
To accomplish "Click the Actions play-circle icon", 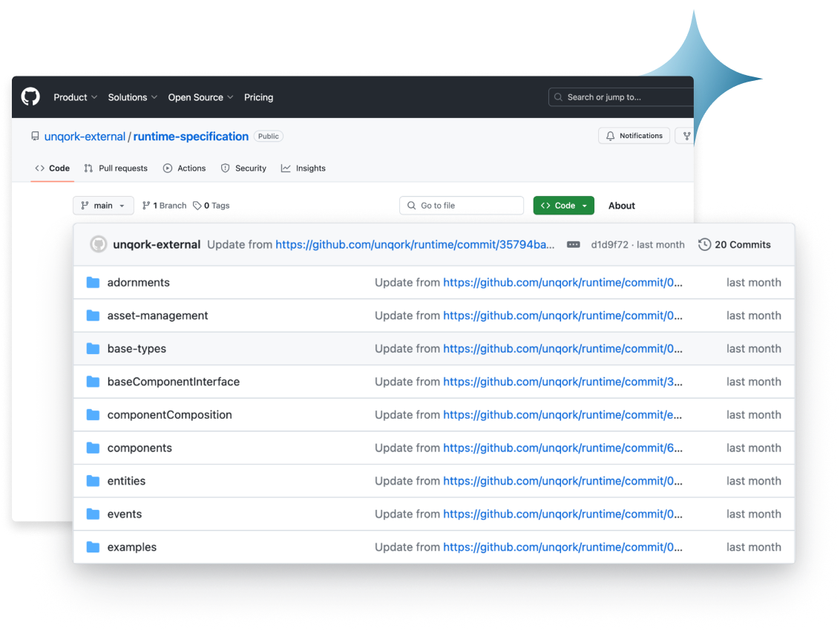I will click(x=168, y=169).
